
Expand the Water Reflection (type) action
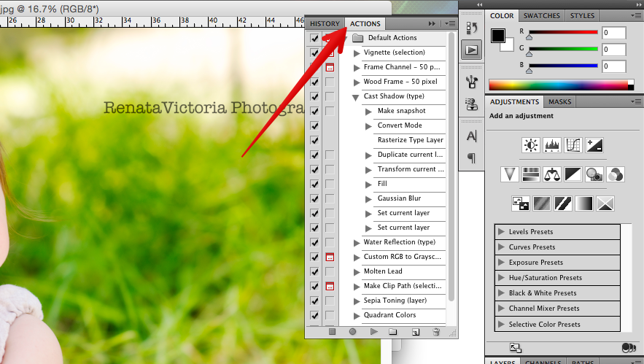pos(357,243)
